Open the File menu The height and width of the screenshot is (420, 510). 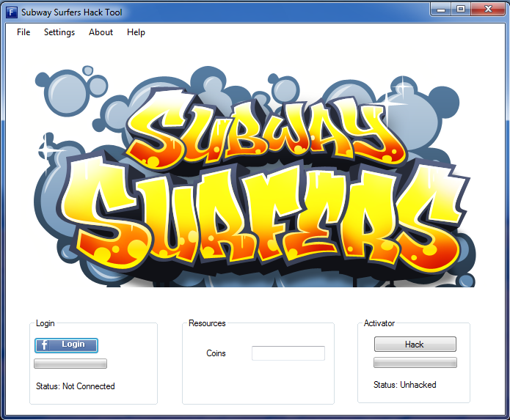point(23,32)
